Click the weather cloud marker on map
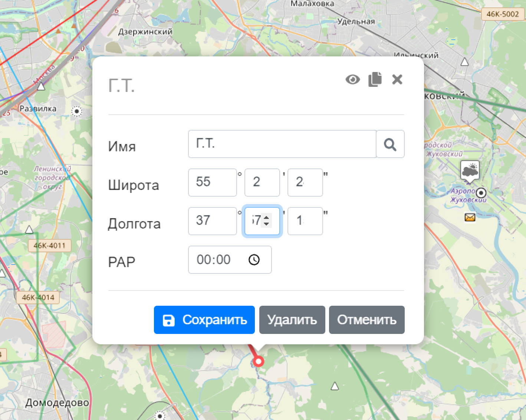Viewport: 526px width, 420px height. 470,171
